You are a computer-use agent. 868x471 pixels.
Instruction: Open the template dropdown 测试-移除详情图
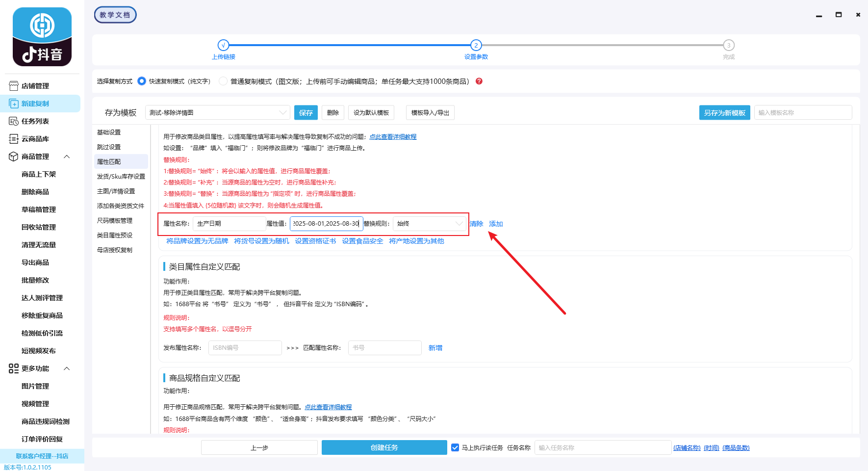coord(217,112)
